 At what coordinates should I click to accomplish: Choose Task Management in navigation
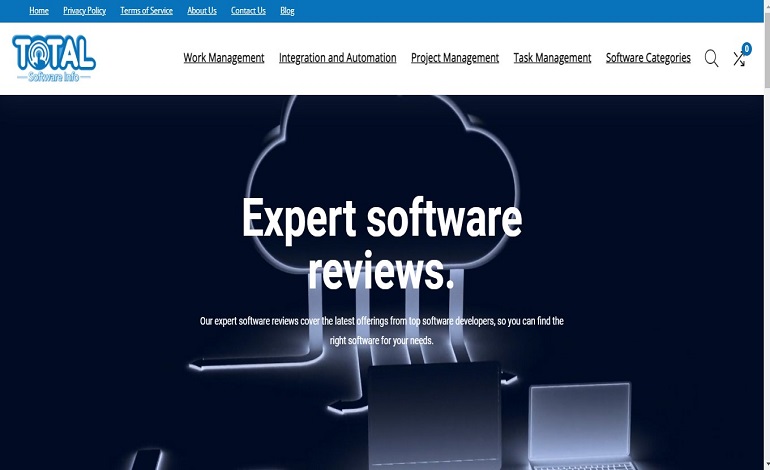(552, 58)
